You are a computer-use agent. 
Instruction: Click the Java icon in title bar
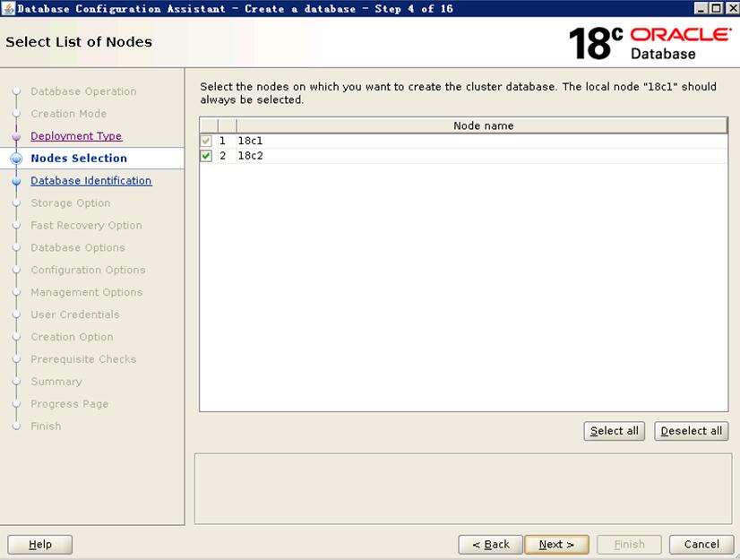tap(8, 8)
